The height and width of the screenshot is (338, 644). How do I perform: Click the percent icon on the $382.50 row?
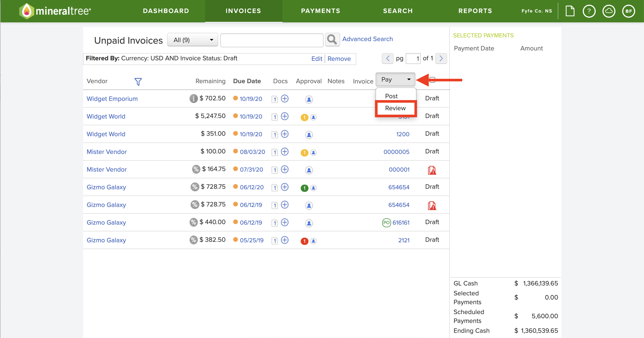(193, 240)
